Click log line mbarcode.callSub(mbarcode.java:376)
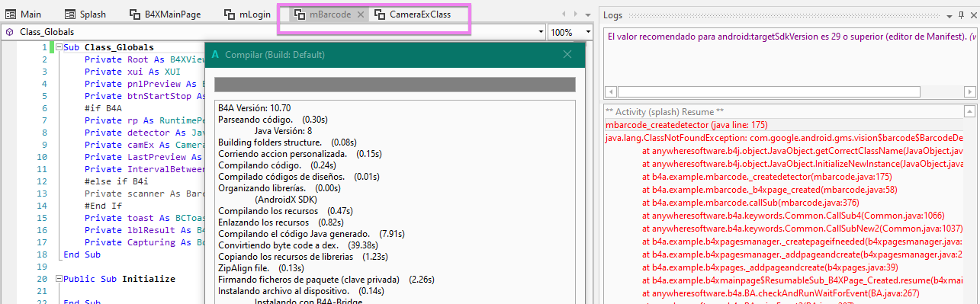Screen dimensions: 980x304 tap(750, 202)
